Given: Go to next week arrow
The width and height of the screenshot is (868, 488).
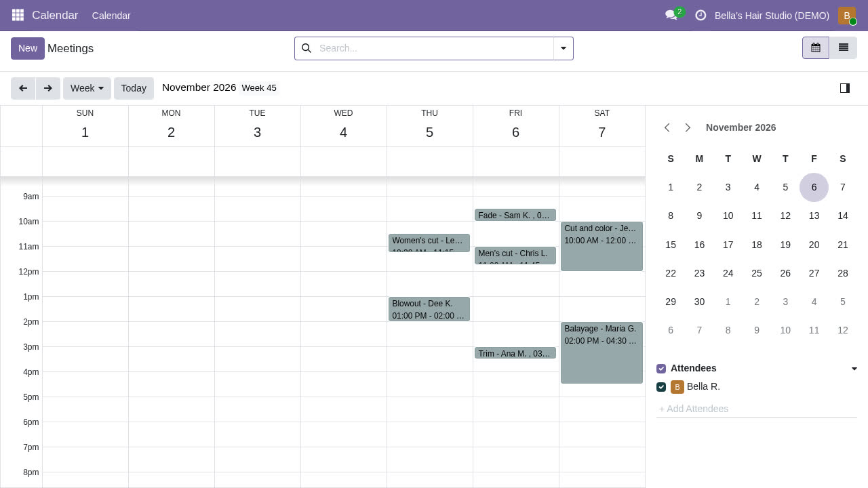Looking at the screenshot, I should click(x=47, y=88).
